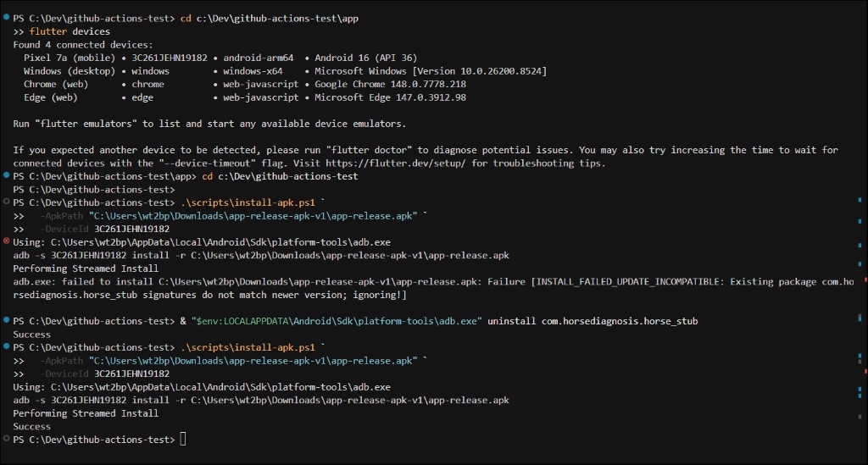Click 'chrome' device id in the Chrome row
Image resolution: width=868 pixels, height=465 pixels.
pyautogui.click(x=147, y=84)
